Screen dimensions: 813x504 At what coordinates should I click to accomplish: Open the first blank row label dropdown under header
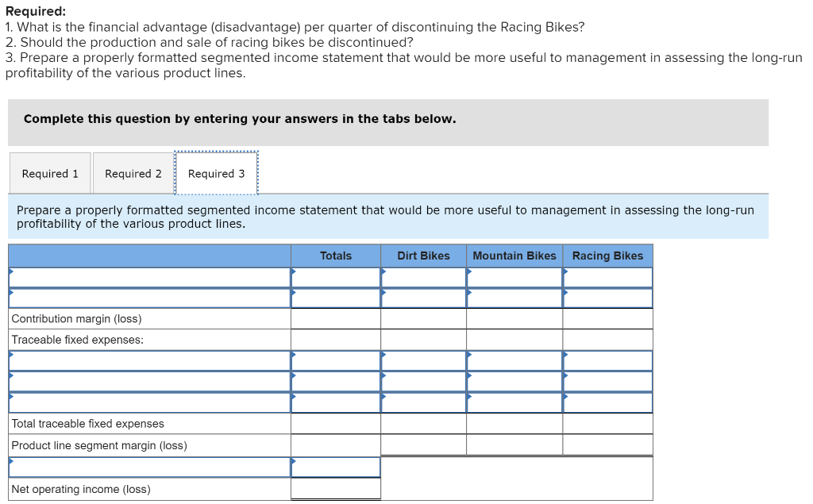(150, 277)
